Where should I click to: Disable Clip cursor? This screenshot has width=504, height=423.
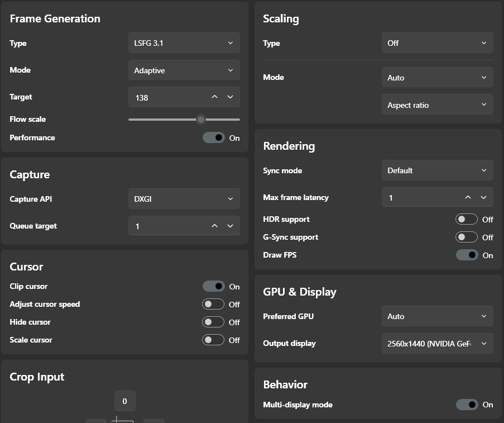point(213,287)
